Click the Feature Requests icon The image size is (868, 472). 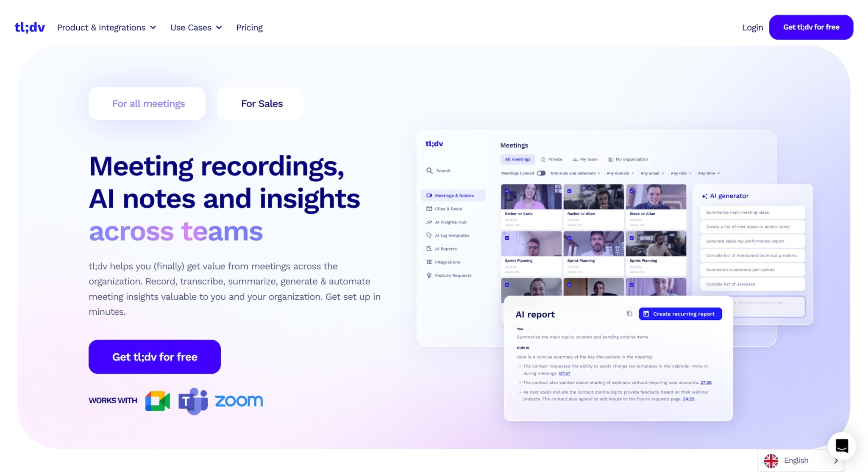[428, 275]
